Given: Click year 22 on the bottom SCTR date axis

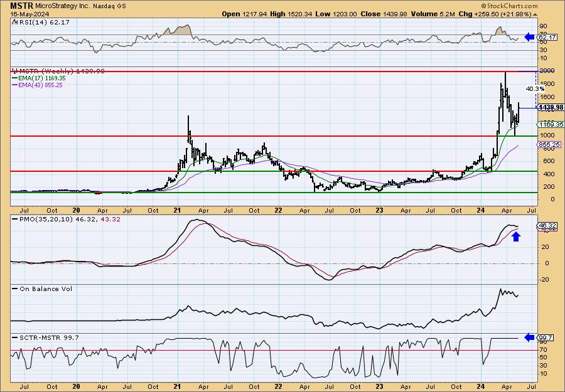Looking at the screenshot, I should [278, 386].
